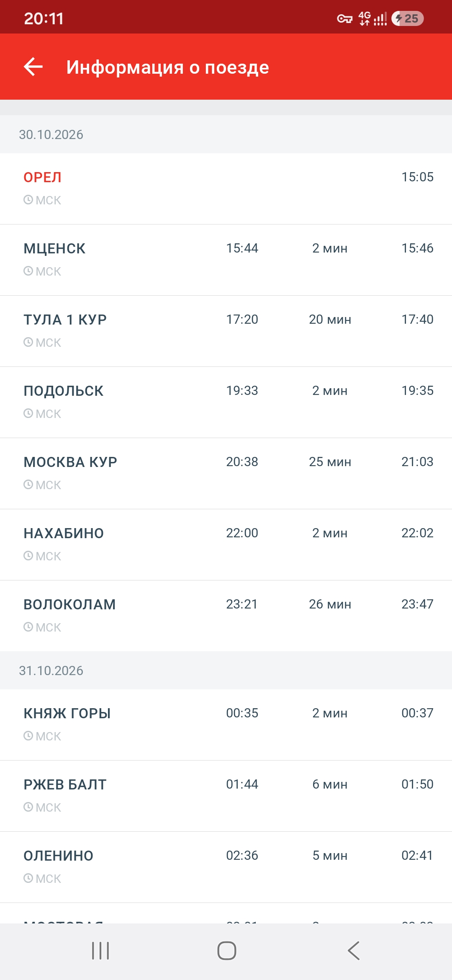Tap the 4G signal strength icon
452x980 pixels.
(x=372, y=18)
